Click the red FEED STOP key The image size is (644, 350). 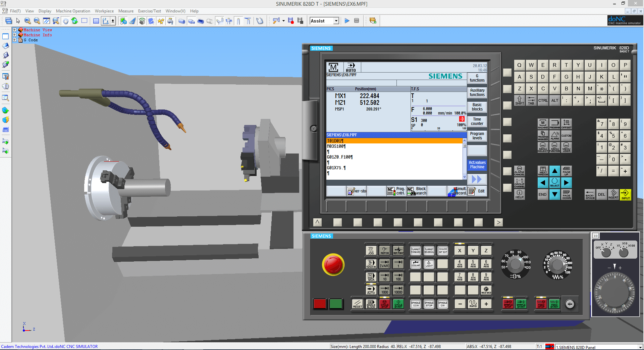541,304
